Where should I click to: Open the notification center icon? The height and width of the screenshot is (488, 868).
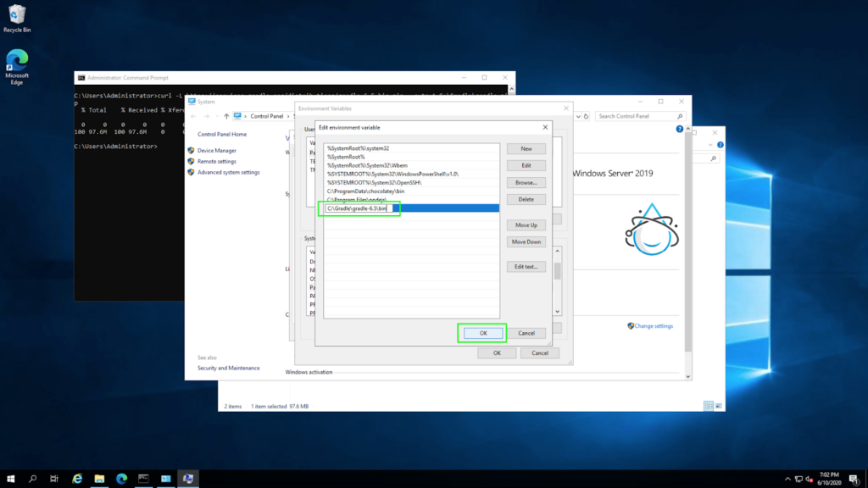tap(854, 479)
